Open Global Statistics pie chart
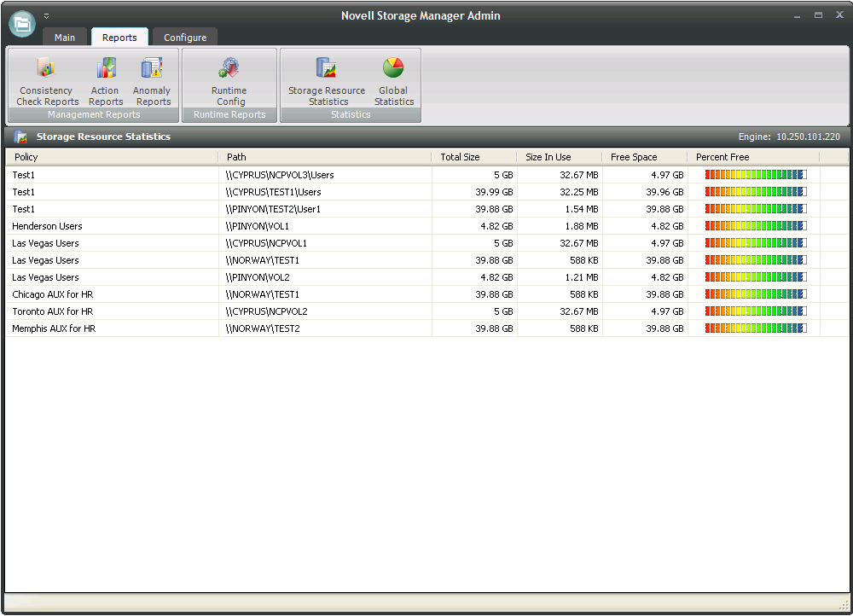The height and width of the screenshot is (616, 853). coord(393,80)
